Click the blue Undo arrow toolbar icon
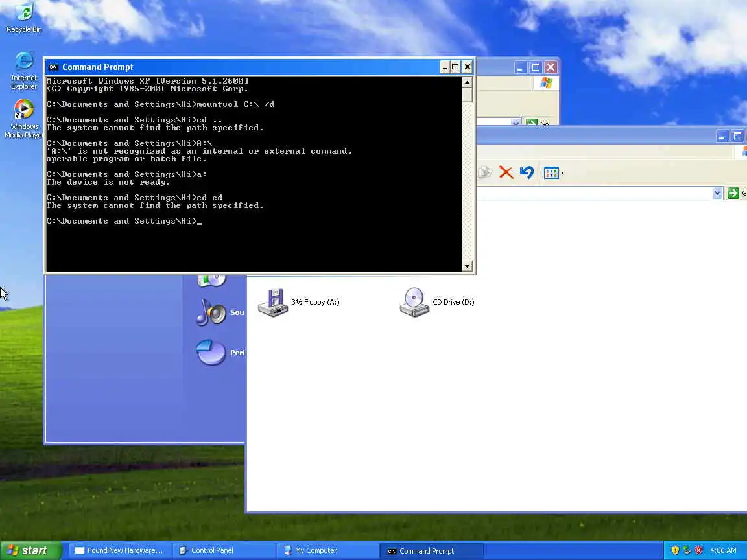 coord(527,172)
